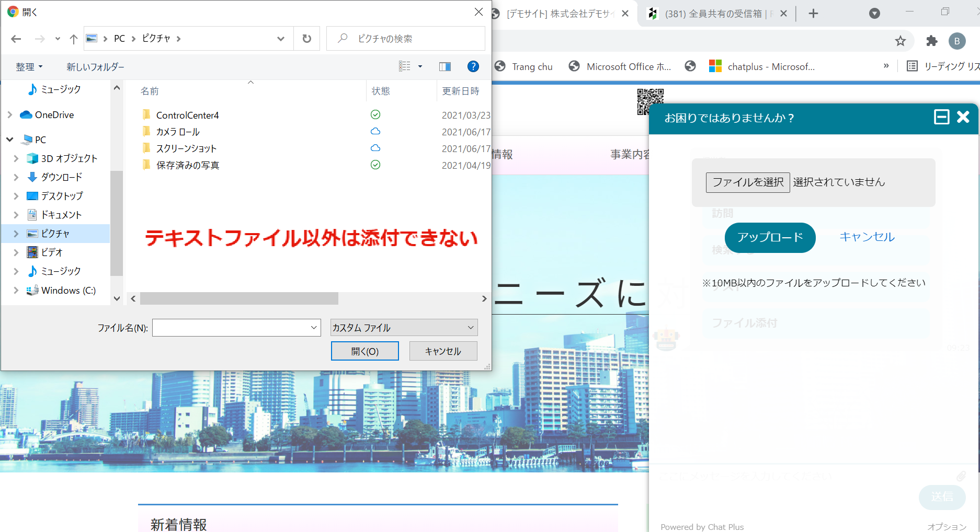Click the refresh icon in address bar
The image size is (980, 532).
(x=306, y=39)
